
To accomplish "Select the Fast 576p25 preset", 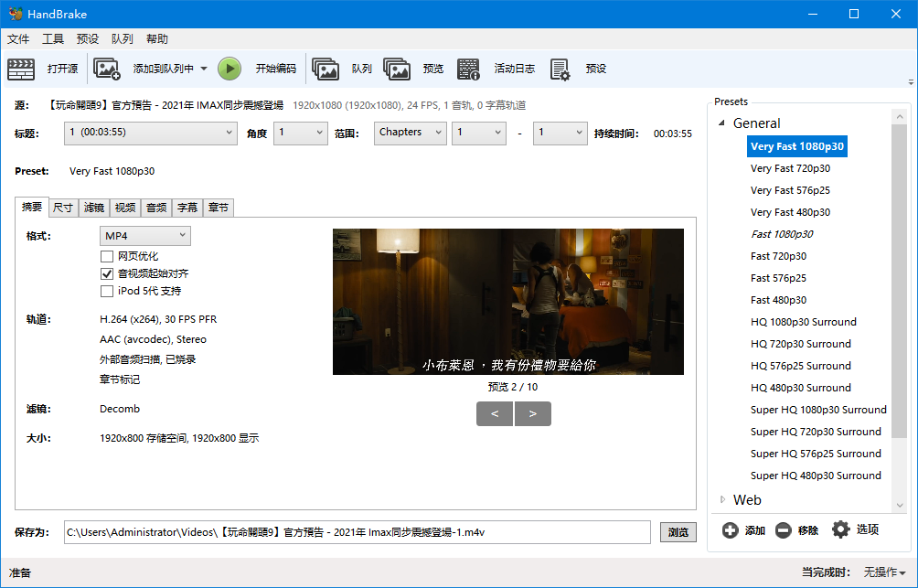I will point(778,278).
